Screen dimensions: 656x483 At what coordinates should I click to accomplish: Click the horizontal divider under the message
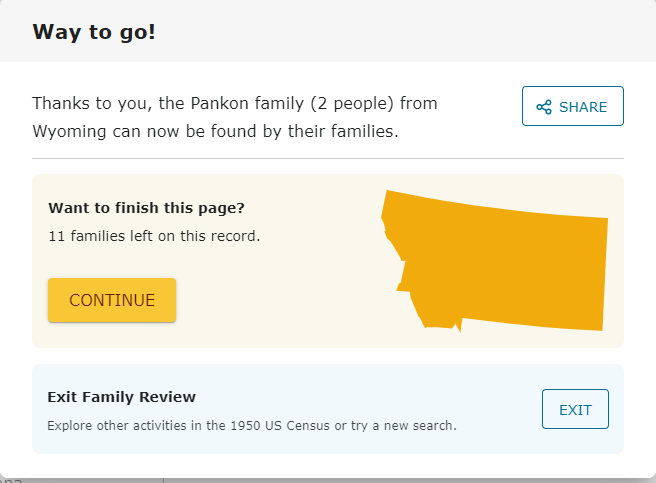tap(328, 158)
